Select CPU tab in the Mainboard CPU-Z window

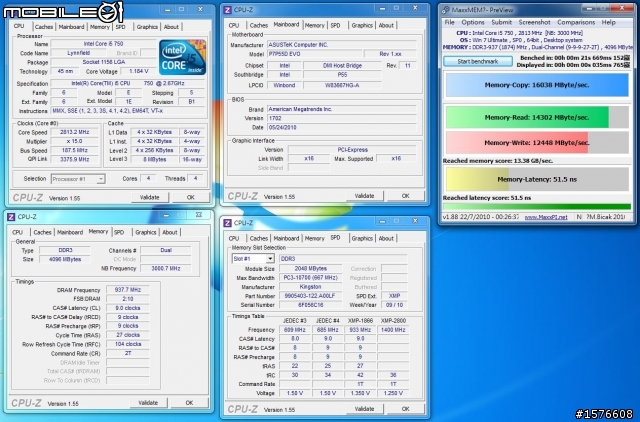pos(234,25)
